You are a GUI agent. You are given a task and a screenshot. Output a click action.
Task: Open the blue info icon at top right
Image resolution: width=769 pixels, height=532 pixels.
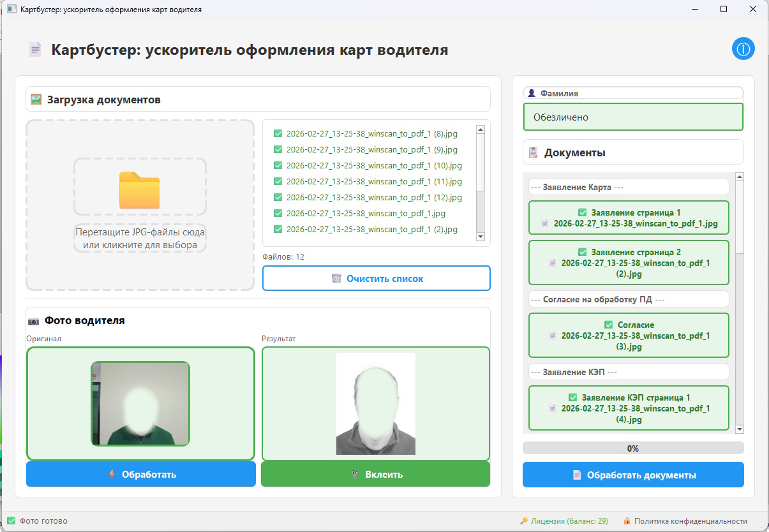pos(743,48)
